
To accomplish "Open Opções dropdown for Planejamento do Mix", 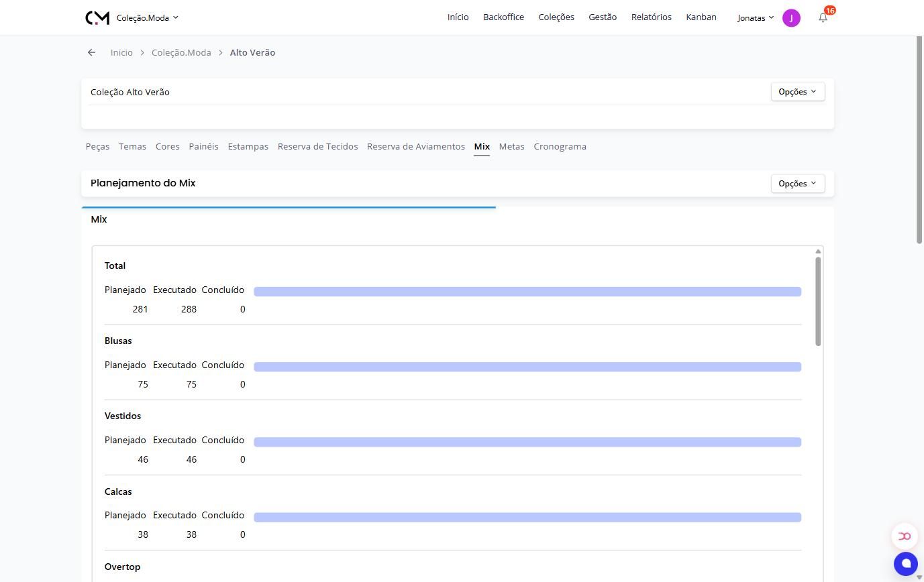I will click(798, 184).
